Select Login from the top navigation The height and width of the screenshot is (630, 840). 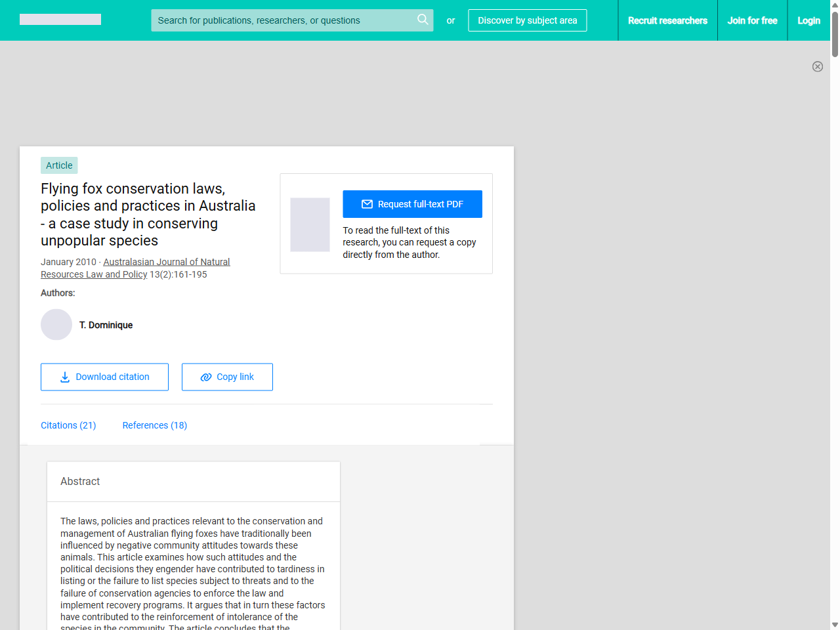pos(808,20)
